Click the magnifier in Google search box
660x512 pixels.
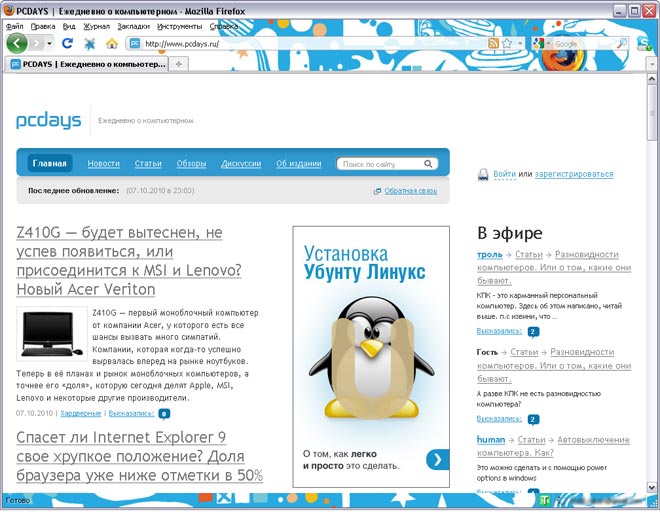coord(622,43)
